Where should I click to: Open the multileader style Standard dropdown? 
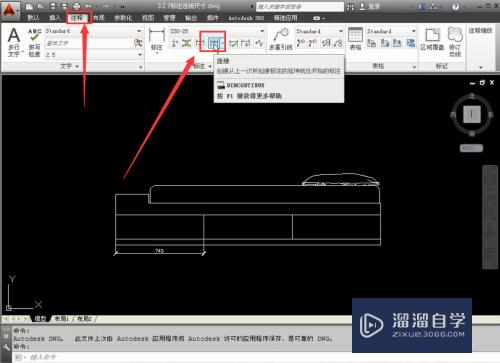[341, 31]
